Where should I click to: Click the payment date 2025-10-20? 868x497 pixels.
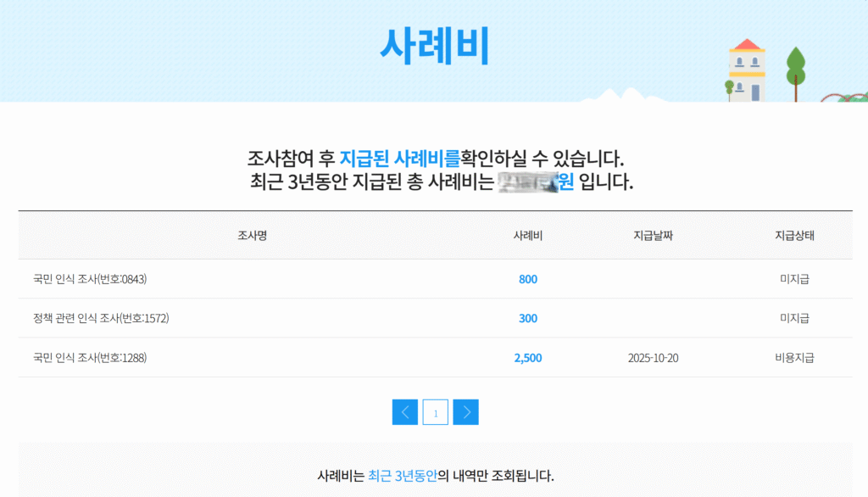pyautogui.click(x=653, y=358)
